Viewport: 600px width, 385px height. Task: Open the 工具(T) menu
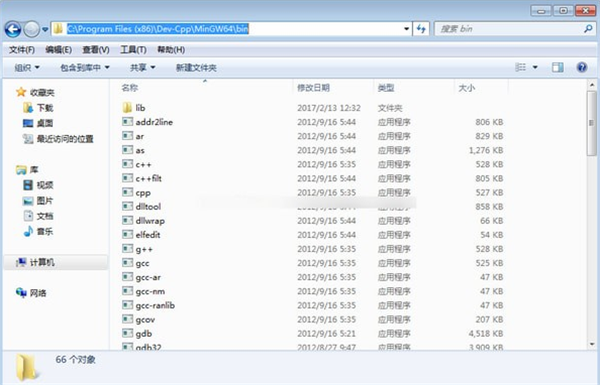(133, 50)
